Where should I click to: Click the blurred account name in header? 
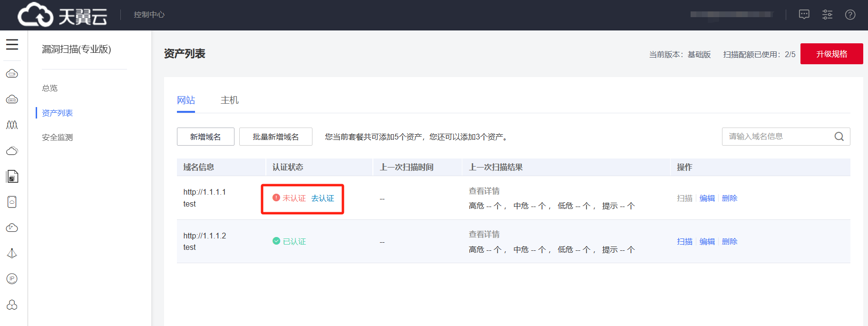[x=731, y=15]
